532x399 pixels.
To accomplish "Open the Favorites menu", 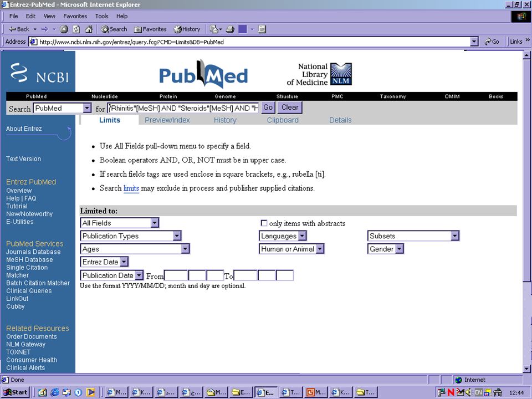I will pos(75,16).
